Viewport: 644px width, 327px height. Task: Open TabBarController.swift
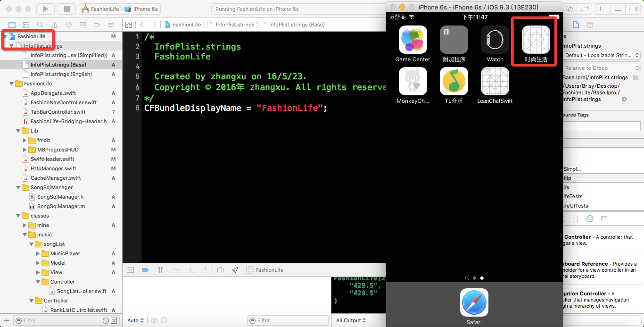(58, 112)
